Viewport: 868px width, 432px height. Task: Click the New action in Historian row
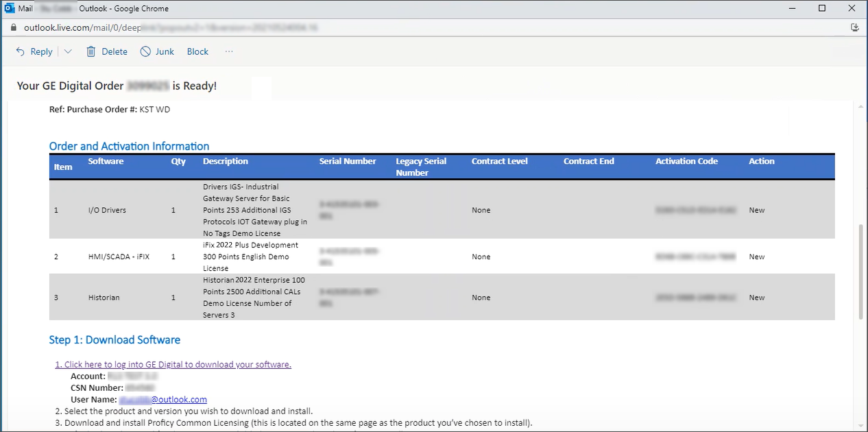point(757,298)
